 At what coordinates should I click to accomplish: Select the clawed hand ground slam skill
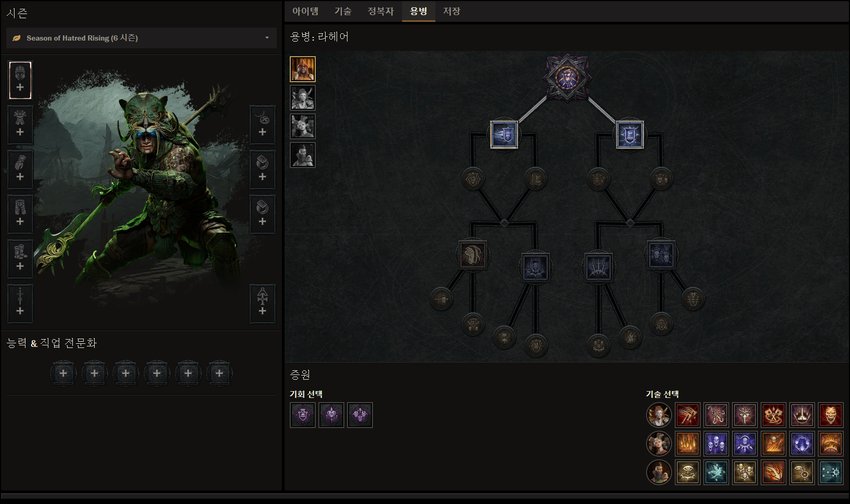pyautogui.click(x=802, y=415)
